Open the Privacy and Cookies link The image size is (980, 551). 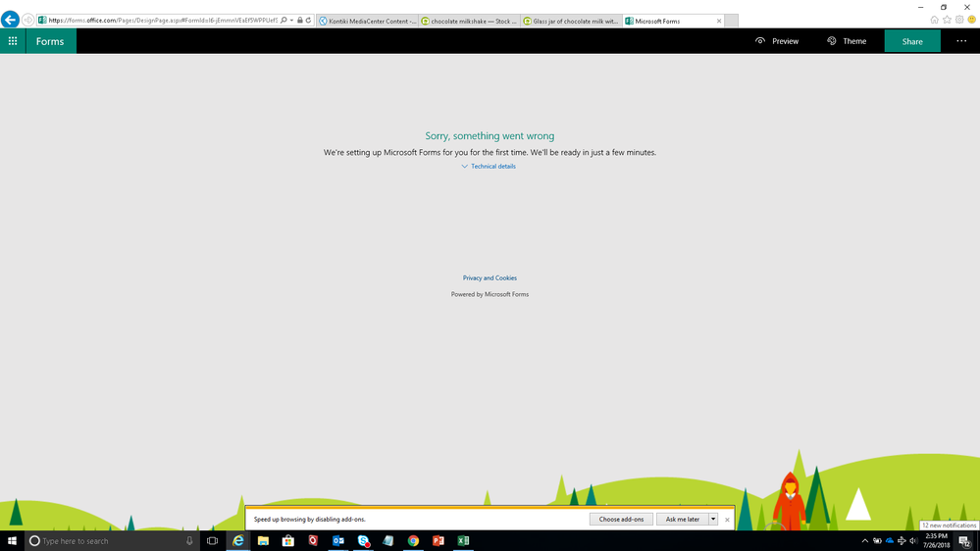[490, 278]
